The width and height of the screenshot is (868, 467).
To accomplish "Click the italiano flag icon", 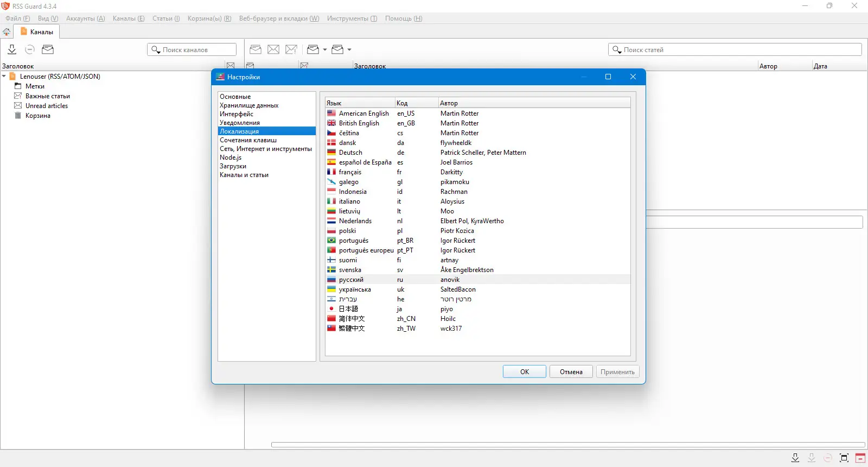I will click(x=331, y=201).
